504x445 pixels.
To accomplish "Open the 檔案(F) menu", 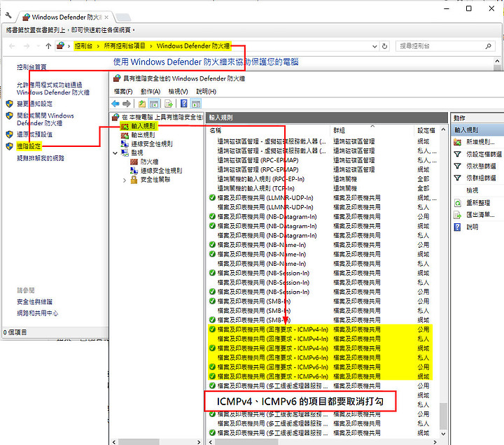I will pos(123,92).
